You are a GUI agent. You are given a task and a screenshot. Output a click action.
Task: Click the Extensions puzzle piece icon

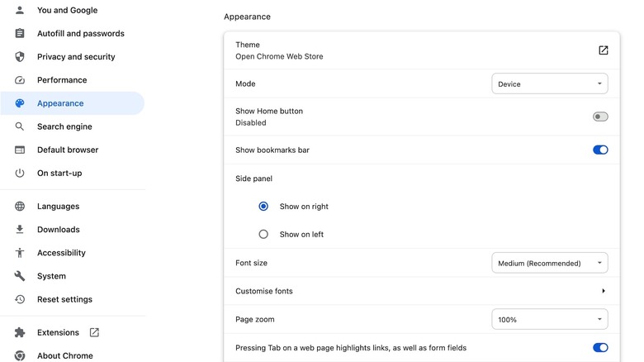[x=20, y=332]
